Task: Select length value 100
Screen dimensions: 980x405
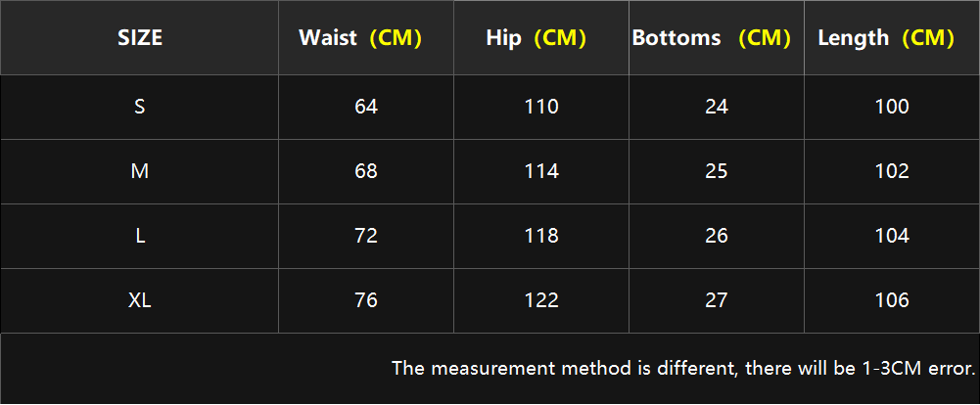Action: pyautogui.click(x=892, y=107)
